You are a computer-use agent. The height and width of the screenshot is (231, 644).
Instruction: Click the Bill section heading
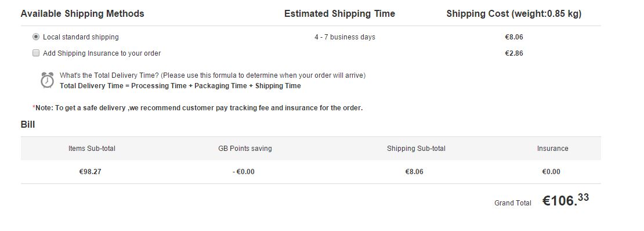[28, 125]
